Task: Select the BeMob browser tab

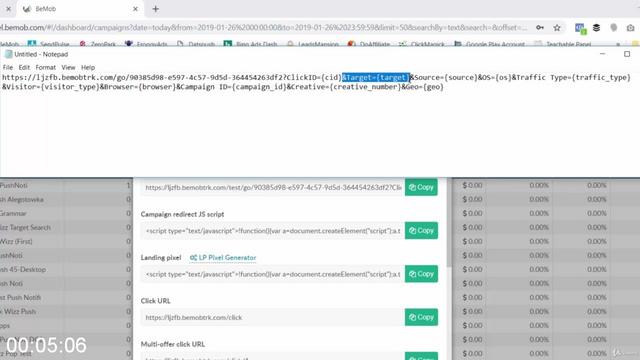Action: tap(80, 9)
